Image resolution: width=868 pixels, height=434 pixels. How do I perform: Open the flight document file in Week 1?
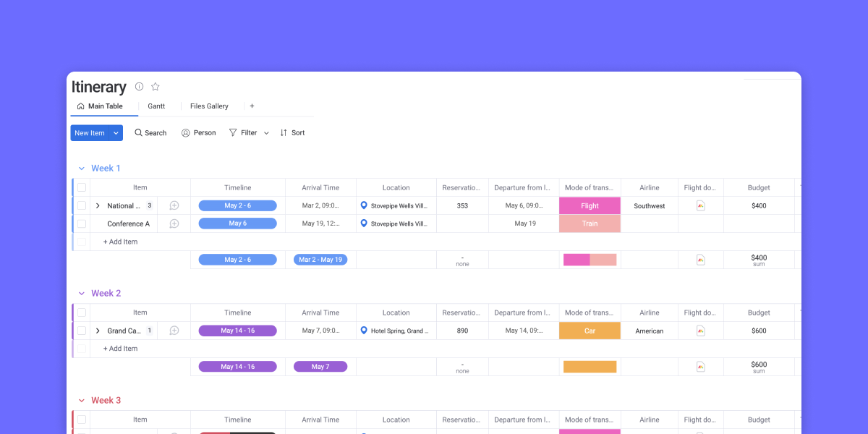700,205
